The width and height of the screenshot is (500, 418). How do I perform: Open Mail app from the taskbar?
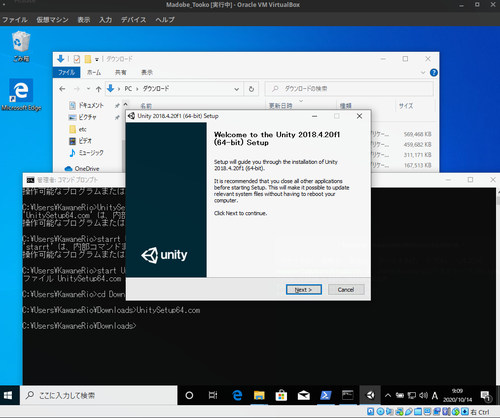click(303, 395)
